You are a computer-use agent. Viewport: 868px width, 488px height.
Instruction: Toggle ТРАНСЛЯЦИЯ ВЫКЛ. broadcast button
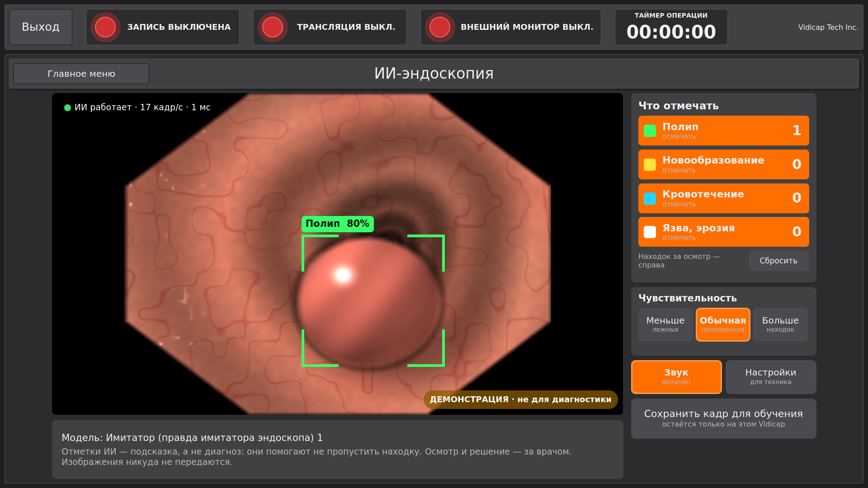point(330,27)
